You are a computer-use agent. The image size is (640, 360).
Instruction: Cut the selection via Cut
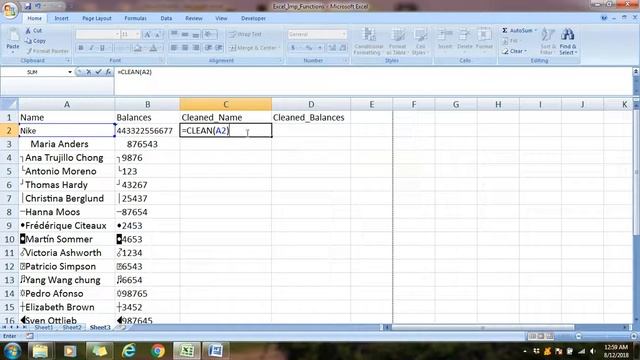pyautogui.click(x=33, y=31)
